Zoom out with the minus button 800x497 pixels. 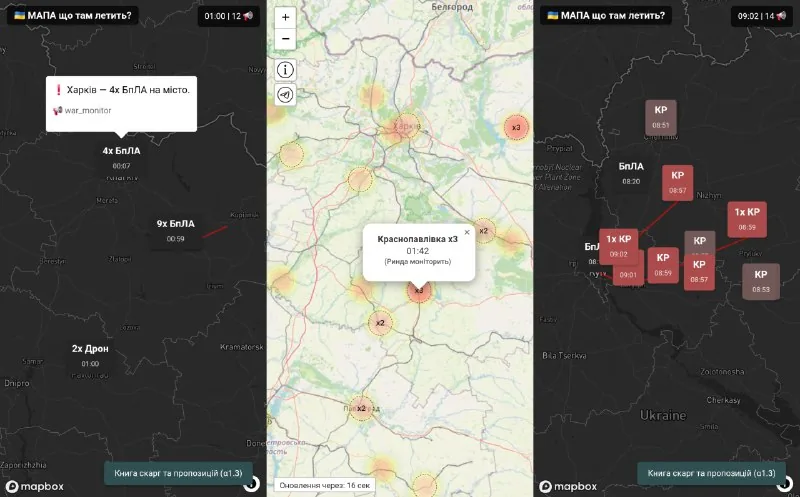[285, 39]
